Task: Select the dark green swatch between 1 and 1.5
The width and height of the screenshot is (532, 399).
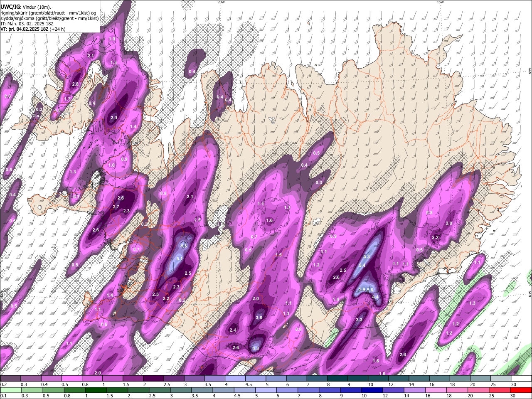Action: point(96,390)
